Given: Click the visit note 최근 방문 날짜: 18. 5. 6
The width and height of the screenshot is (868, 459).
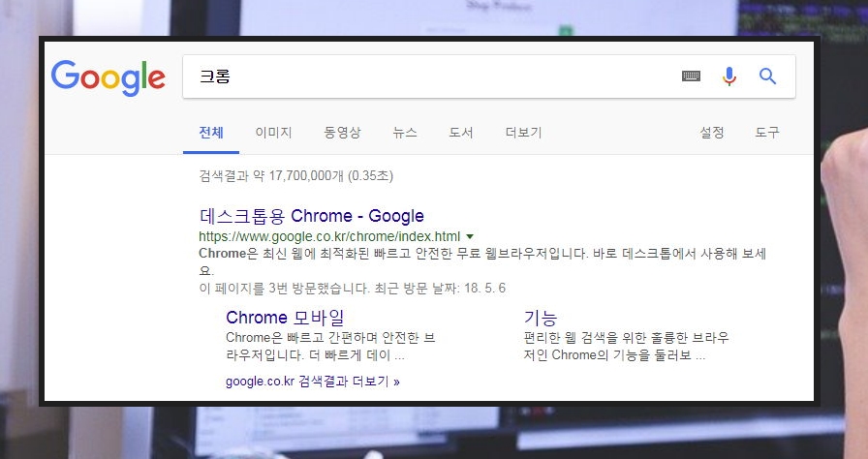Looking at the screenshot, I should point(440,289).
